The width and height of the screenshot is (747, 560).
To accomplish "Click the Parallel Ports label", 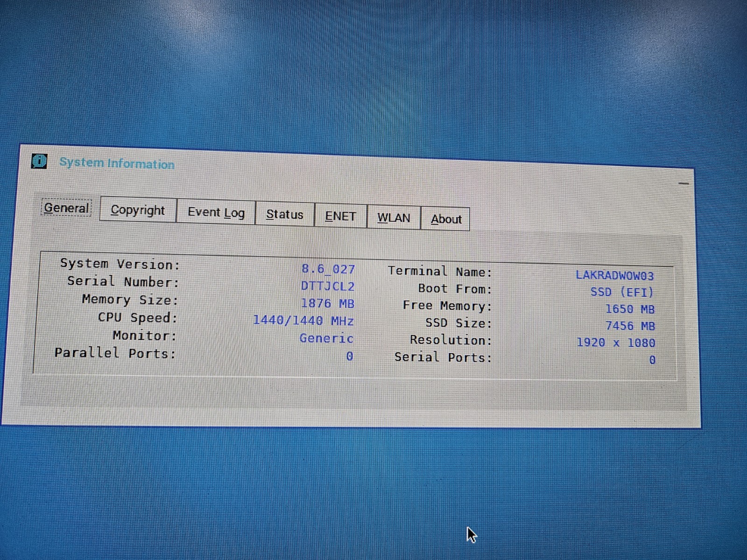I will point(115,353).
